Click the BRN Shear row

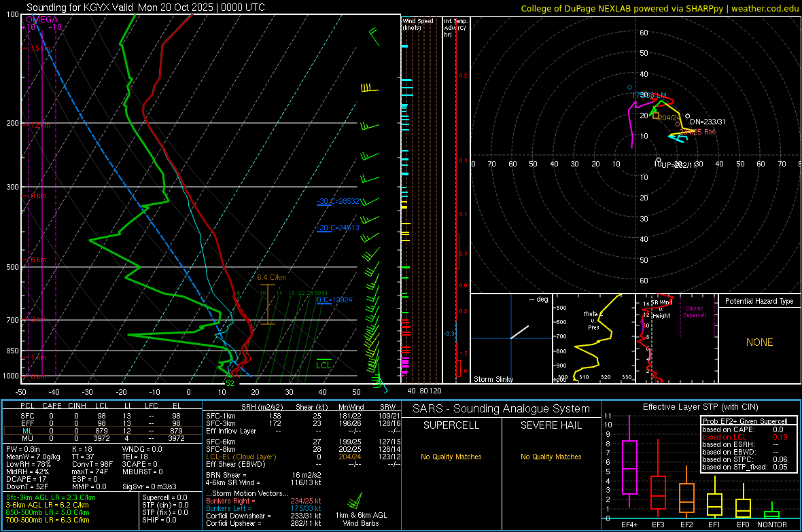pyautogui.click(x=264, y=475)
